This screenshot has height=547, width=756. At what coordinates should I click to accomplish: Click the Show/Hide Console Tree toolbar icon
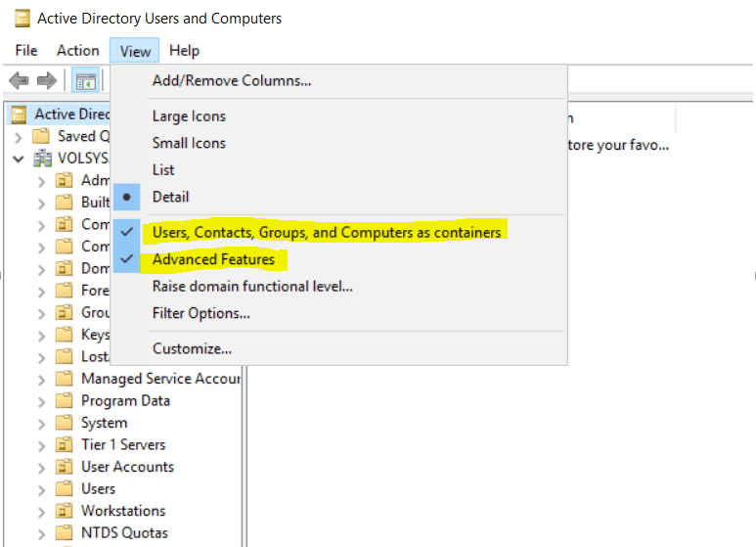(86, 81)
